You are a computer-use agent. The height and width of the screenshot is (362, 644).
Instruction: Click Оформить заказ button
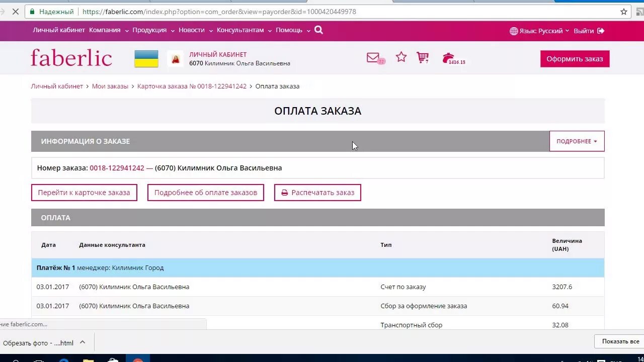click(x=575, y=59)
